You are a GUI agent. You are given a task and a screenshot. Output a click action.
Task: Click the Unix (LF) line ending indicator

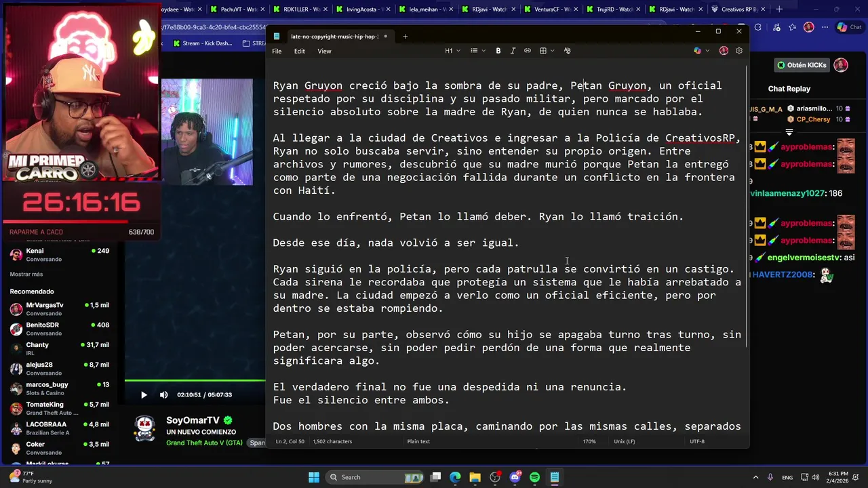[x=625, y=441]
